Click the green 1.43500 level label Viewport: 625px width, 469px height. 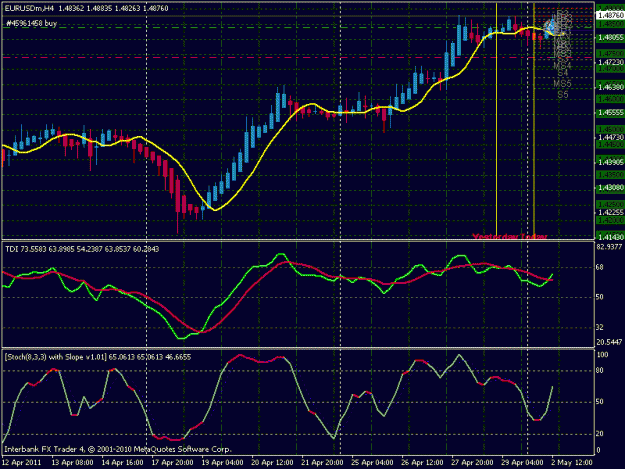point(610,175)
